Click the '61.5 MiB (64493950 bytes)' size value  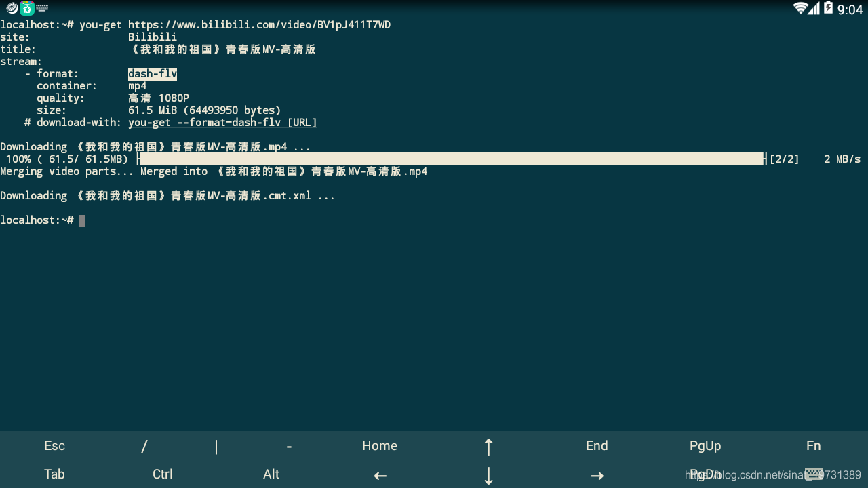tap(204, 110)
